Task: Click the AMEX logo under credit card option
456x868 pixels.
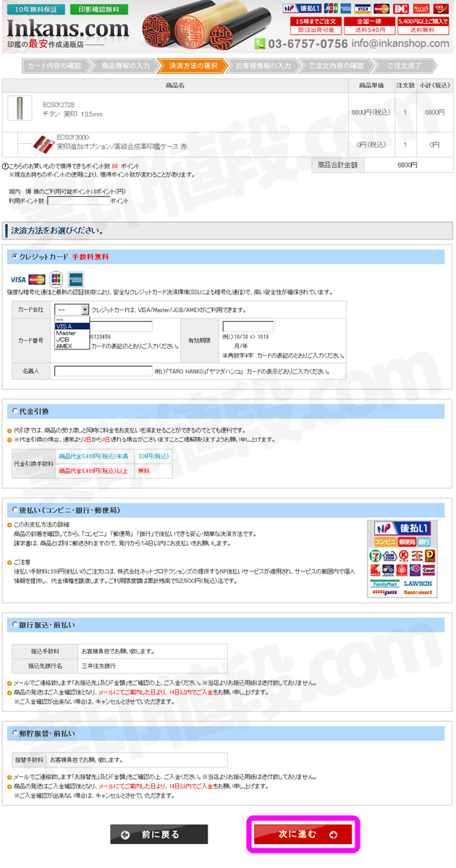Action: pos(76,279)
